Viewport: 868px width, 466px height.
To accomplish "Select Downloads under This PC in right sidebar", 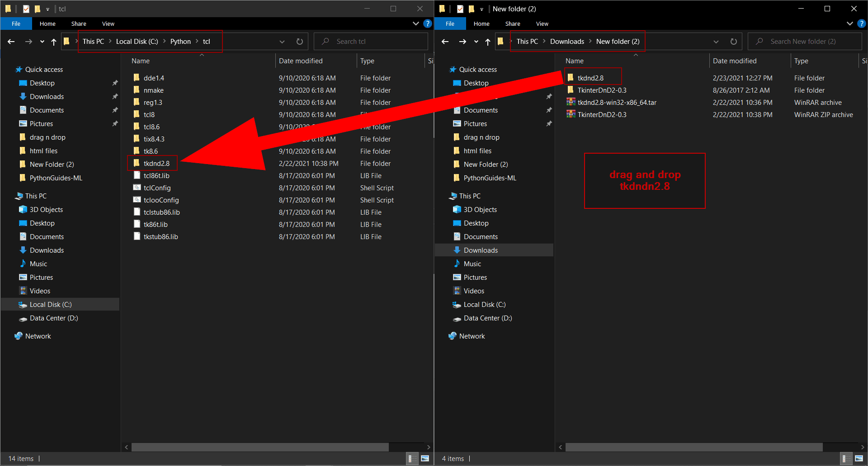I will 494,250.
